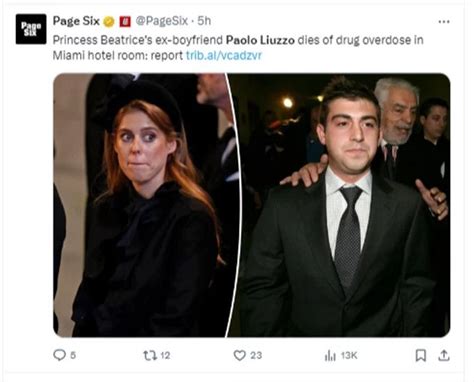Open the right photo of the man in suit
474x382 pixels.
click(338, 205)
